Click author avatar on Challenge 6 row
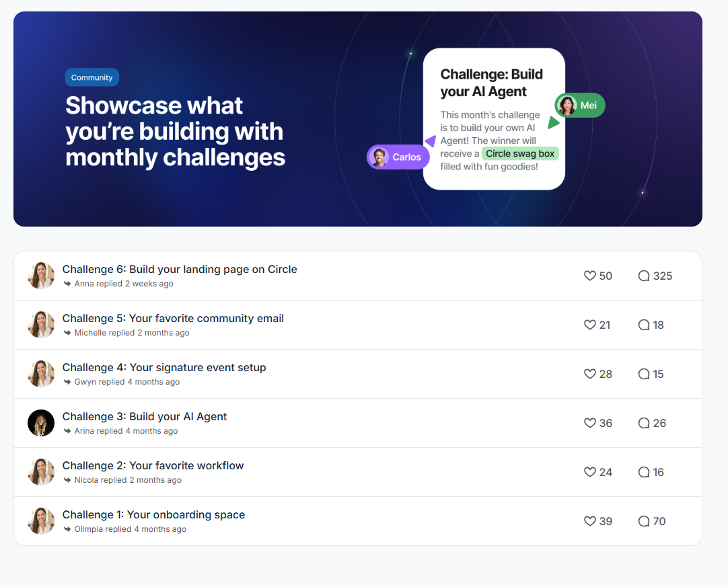 click(x=41, y=276)
